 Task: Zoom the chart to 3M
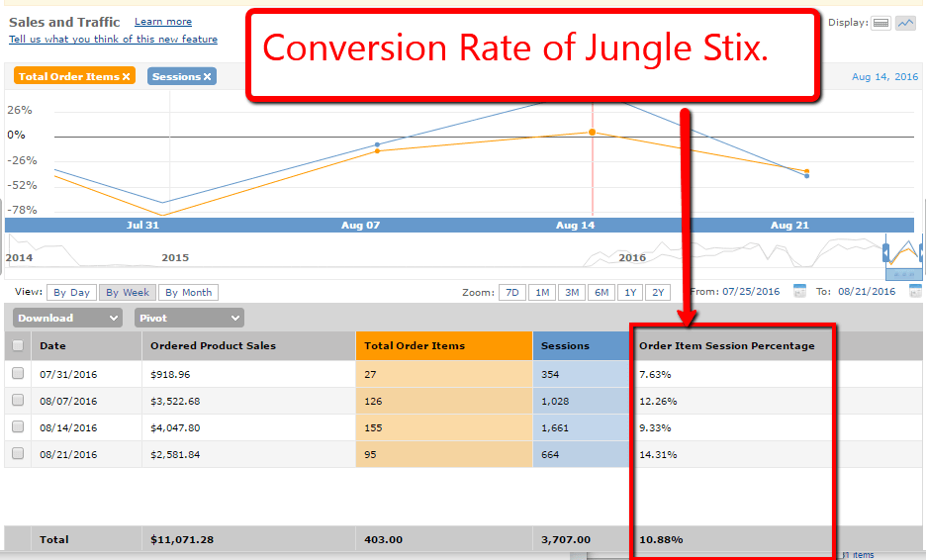pyautogui.click(x=572, y=293)
